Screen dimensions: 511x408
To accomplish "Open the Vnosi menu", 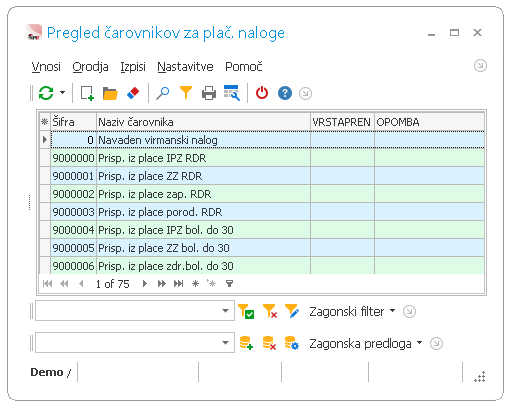I will (x=46, y=67).
